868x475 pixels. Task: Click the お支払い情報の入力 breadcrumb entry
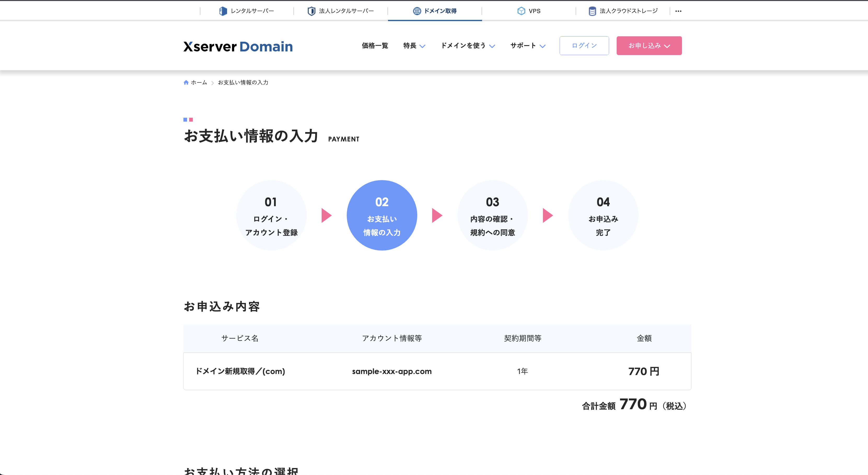point(243,82)
